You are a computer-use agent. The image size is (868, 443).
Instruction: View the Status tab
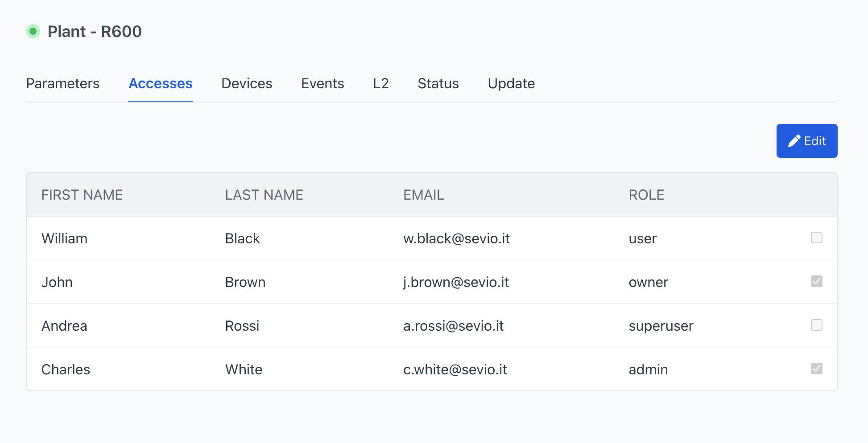coord(438,83)
